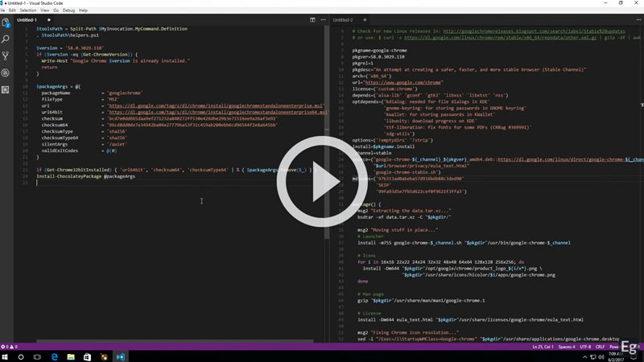The image size is (644, 362).
Task: Open Task View on taskbar
Action: point(37,357)
